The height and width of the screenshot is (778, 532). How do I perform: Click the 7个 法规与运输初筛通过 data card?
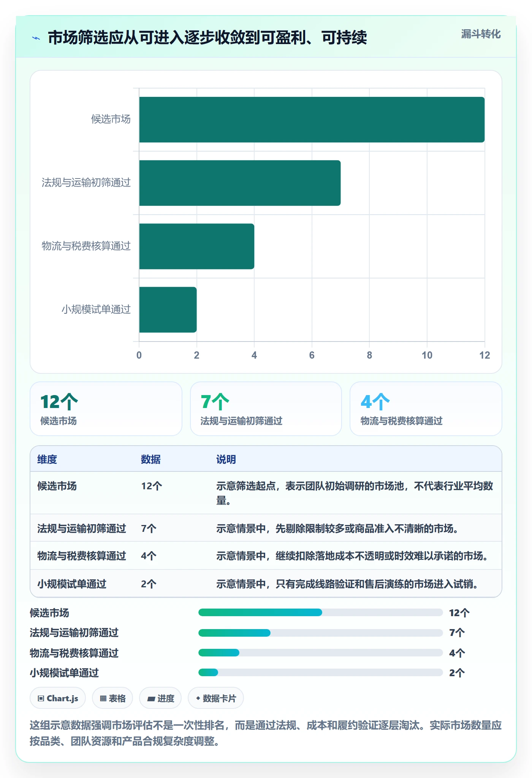coord(266,409)
